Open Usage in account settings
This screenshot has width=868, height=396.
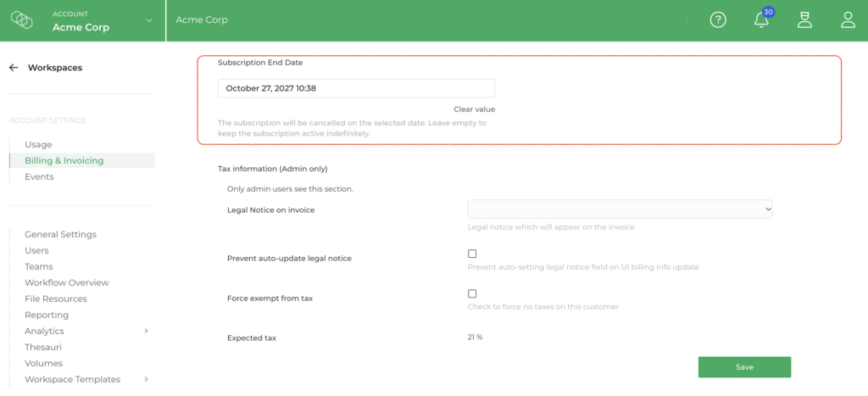pyautogui.click(x=38, y=144)
